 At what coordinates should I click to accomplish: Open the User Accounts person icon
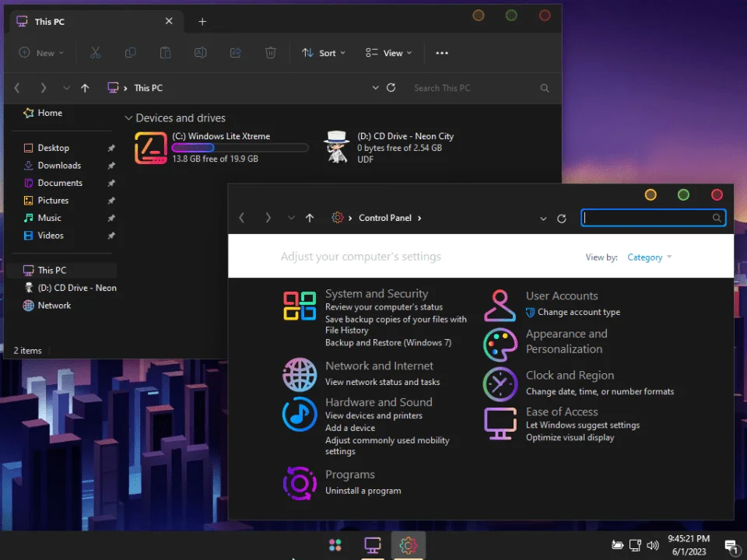click(500, 306)
